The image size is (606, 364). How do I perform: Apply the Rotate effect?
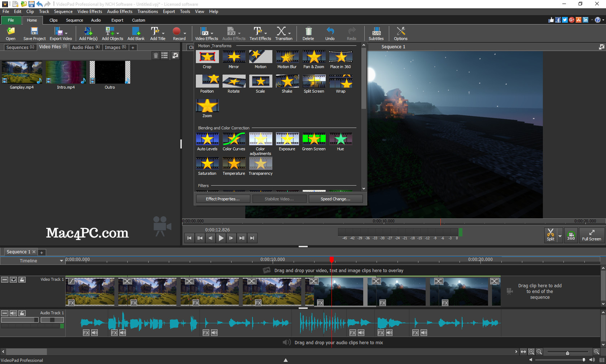234,84
